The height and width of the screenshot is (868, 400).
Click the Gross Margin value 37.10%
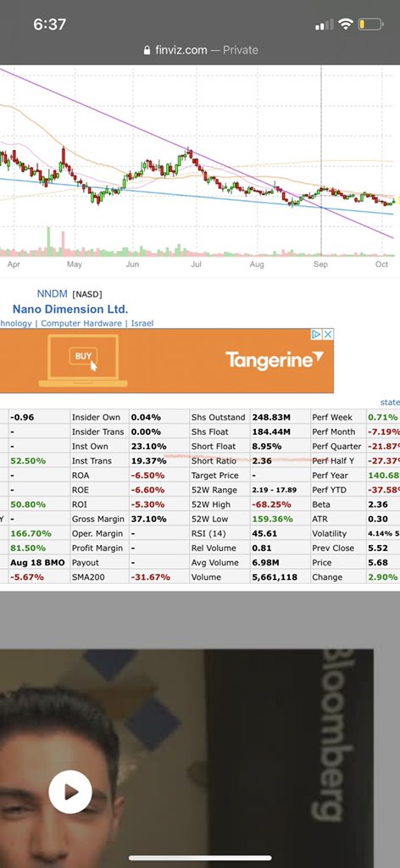click(149, 519)
